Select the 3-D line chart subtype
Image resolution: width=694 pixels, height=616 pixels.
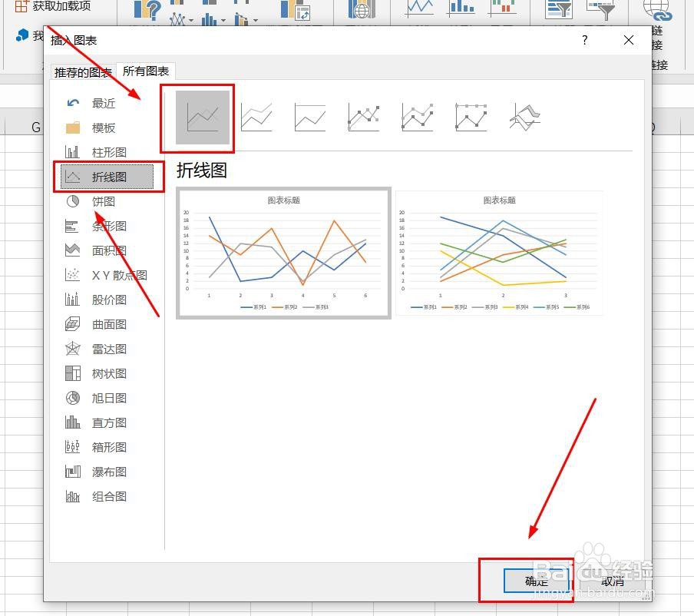tap(525, 118)
